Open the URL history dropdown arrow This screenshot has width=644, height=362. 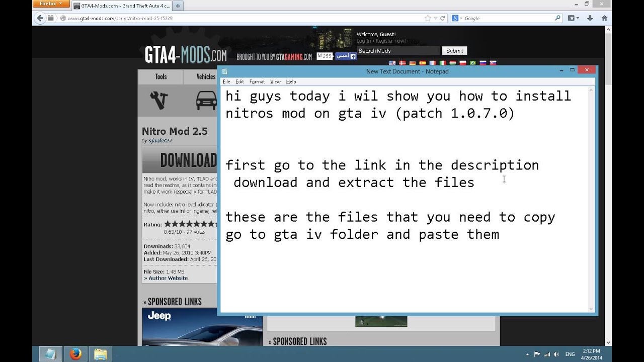point(436,18)
